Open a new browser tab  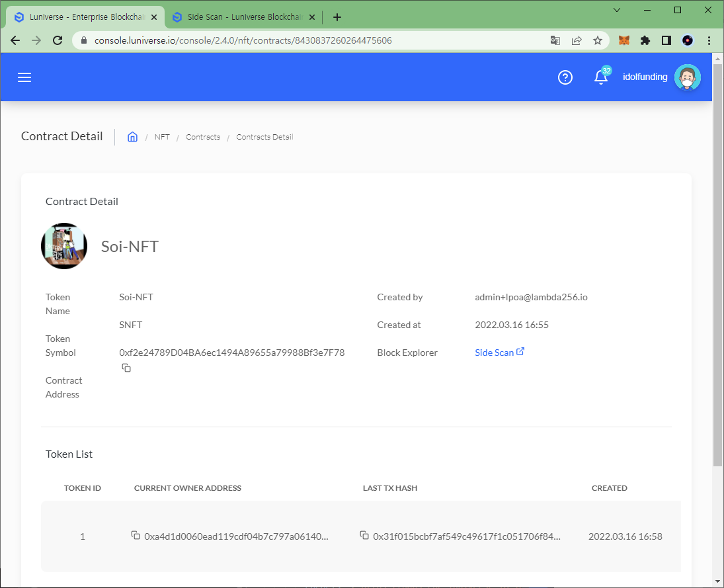pos(337,17)
